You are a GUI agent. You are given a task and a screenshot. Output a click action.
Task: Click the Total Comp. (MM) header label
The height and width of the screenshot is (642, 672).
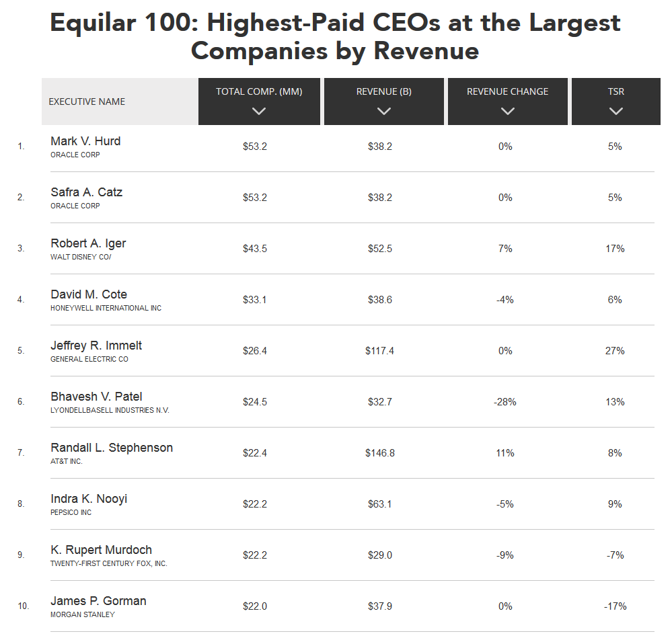click(x=259, y=91)
